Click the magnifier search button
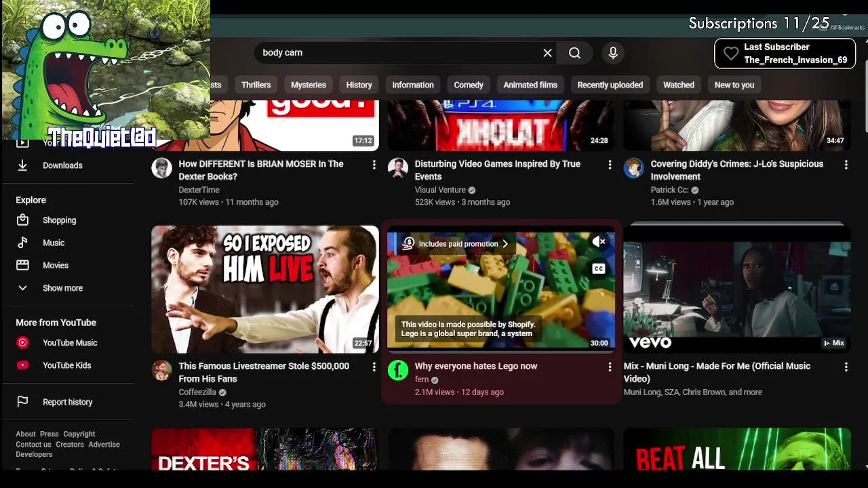Viewport: 868px width, 488px height. pyautogui.click(x=574, y=53)
